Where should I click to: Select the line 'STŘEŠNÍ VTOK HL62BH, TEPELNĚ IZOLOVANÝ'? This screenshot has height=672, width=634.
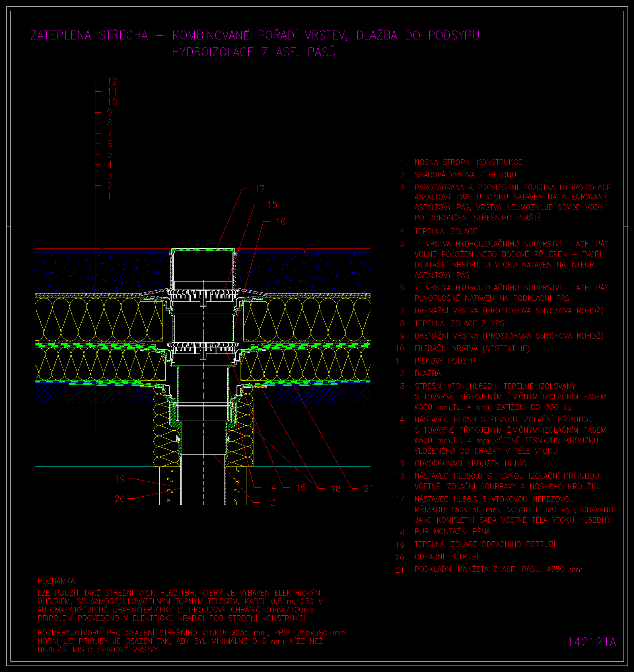495,386
